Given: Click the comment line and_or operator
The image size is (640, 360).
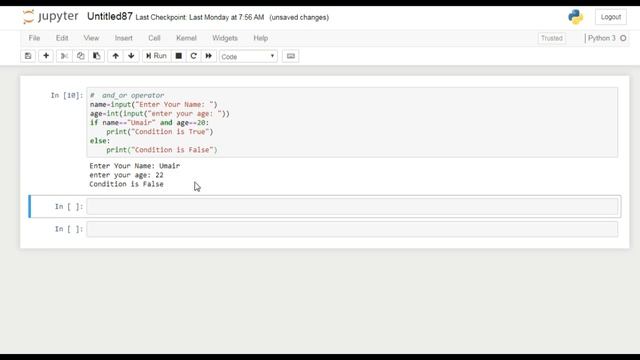Looking at the screenshot, I should (127, 95).
